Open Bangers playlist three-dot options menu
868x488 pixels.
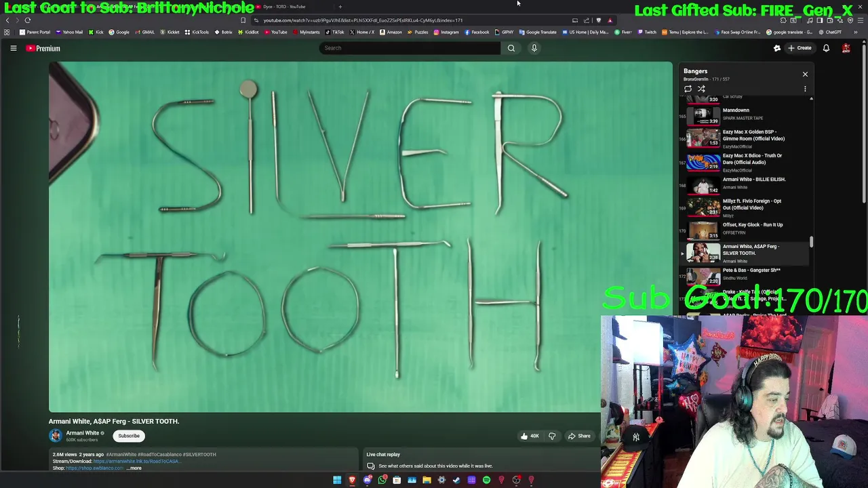pos(805,89)
